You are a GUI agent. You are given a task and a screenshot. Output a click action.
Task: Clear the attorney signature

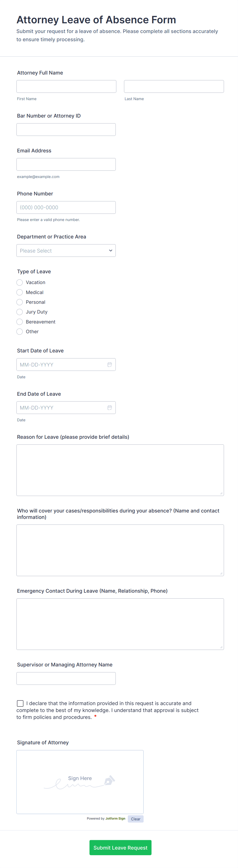click(x=136, y=819)
